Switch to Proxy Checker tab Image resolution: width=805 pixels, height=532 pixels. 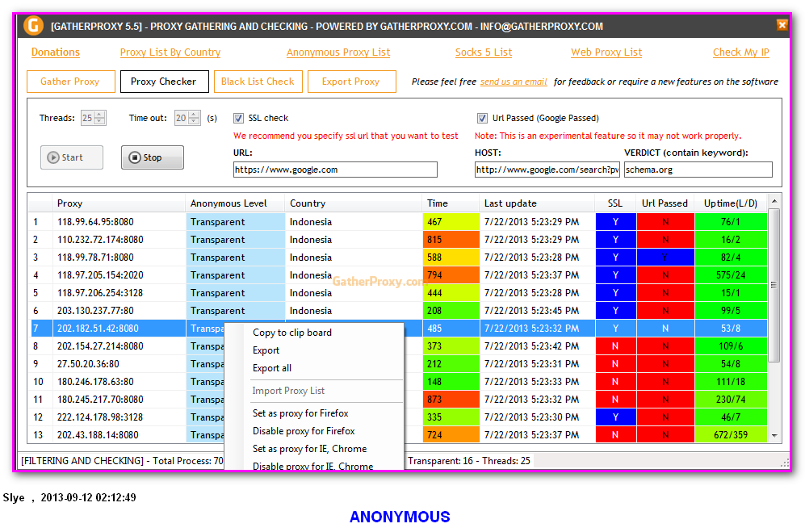164,82
